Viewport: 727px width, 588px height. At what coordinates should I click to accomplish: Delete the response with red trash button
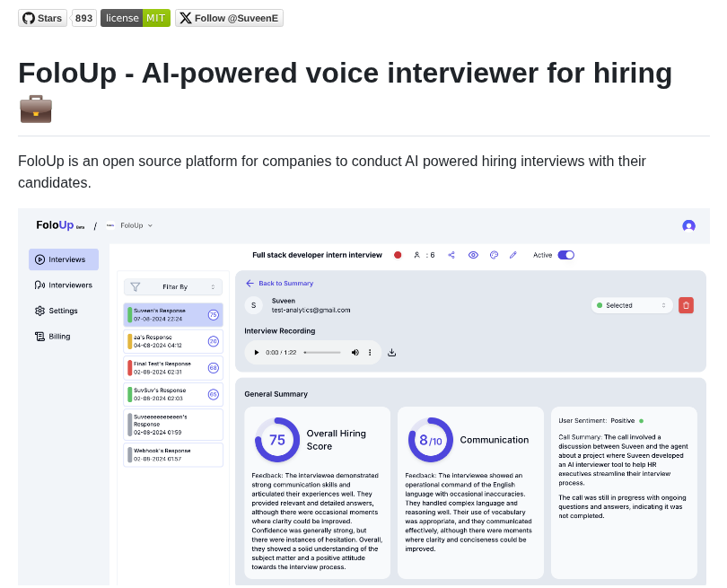point(687,305)
